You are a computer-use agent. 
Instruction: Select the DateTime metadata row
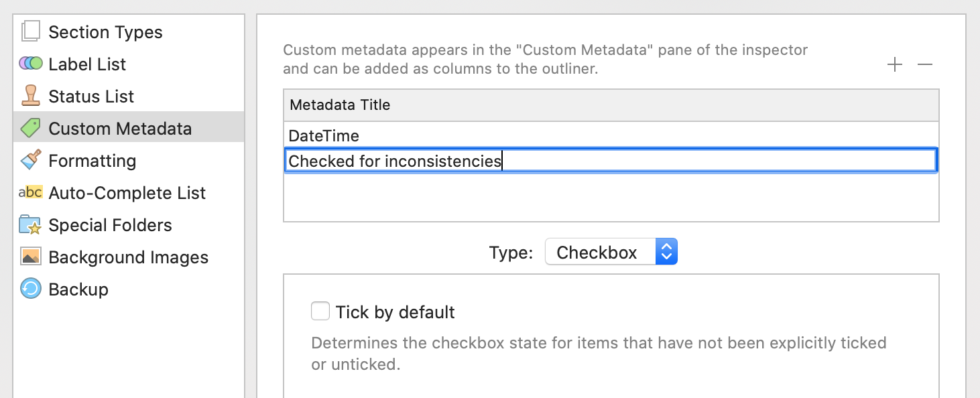[x=611, y=136]
